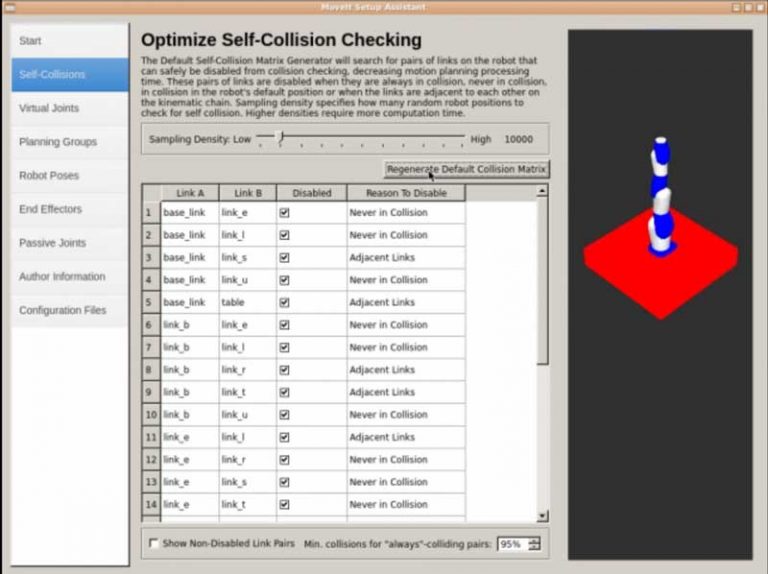Screen dimensions: 768x574
Task: Uncheck Disabled for base_link table pair
Action: coord(285,303)
